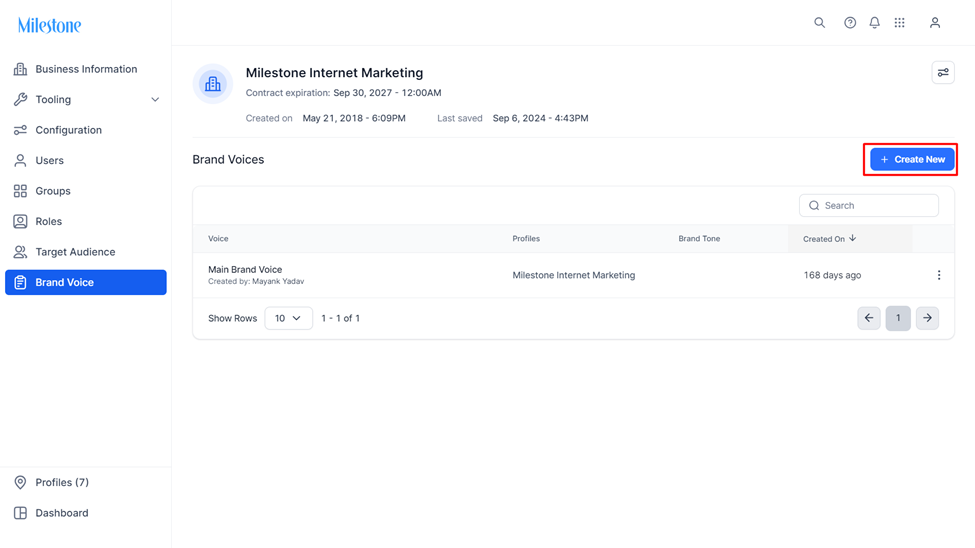
Task: Open Main Brand Voice entry
Action: [245, 269]
